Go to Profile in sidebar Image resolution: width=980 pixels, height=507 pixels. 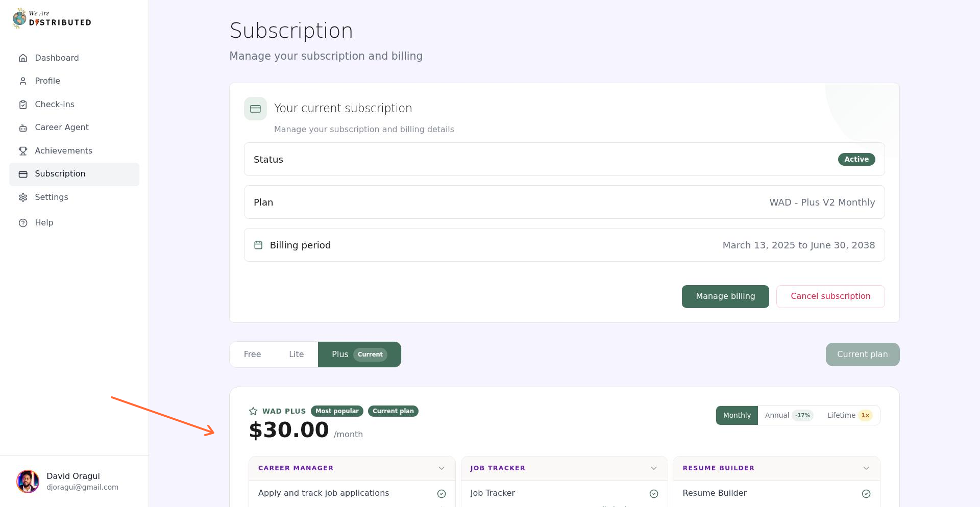[74, 81]
